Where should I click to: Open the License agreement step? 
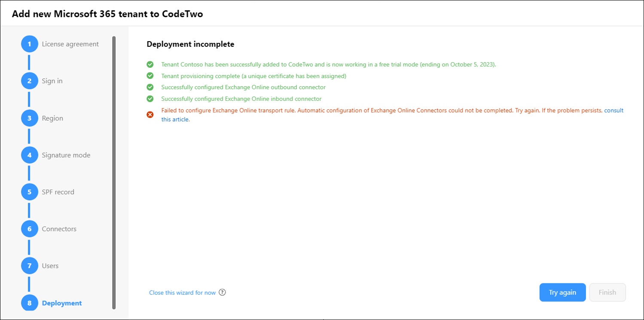(x=70, y=44)
